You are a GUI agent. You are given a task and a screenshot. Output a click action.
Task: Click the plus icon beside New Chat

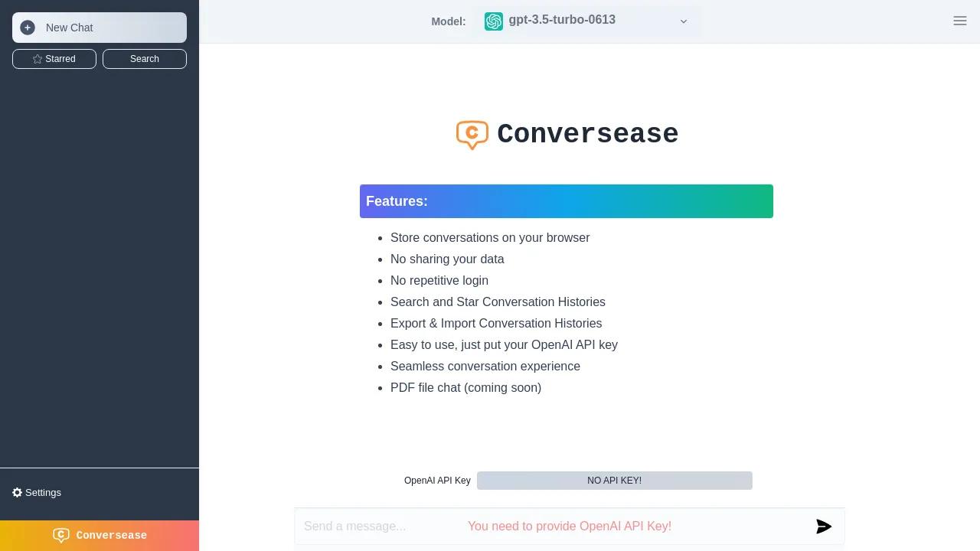(28, 28)
